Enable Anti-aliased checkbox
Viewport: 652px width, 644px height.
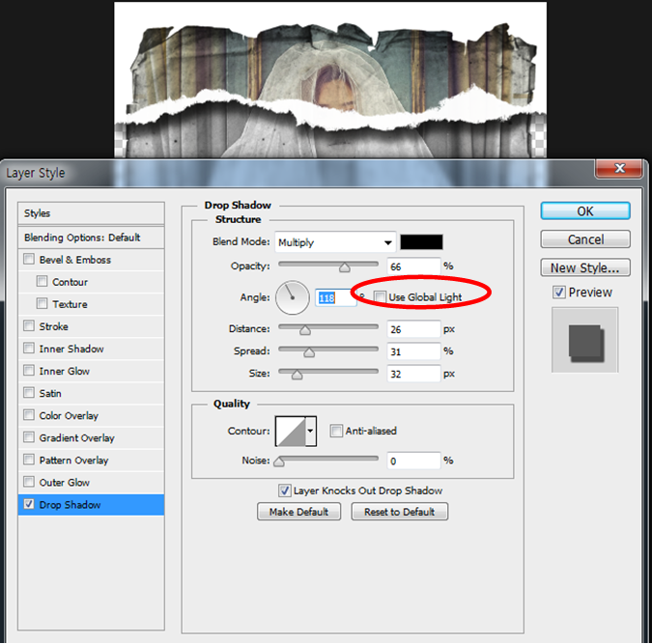pos(336,431)
